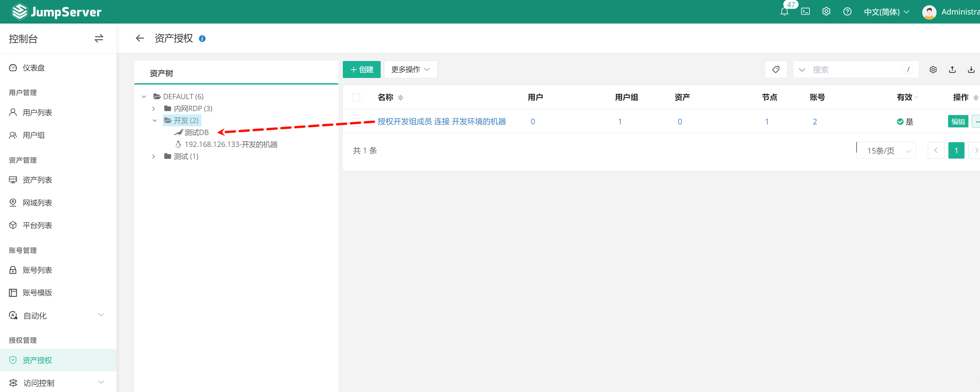Click the export upload icon

pos(952,70)
